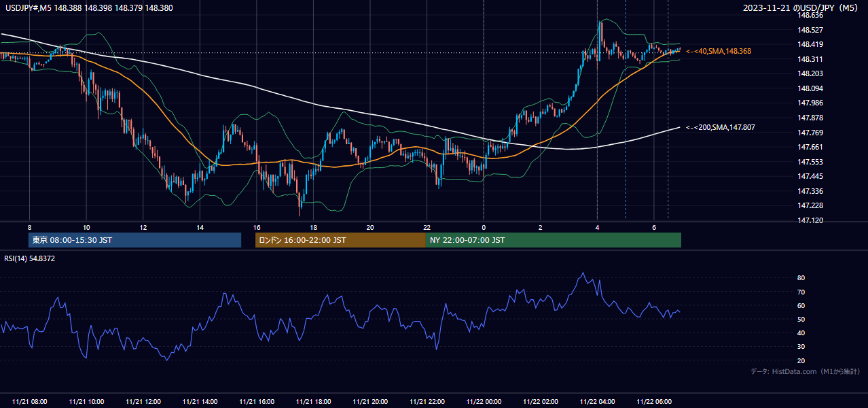The height and width of the screenshot is (408, 868).
Task: Click the hour label 16 under the chart
Action: [256, 227]
